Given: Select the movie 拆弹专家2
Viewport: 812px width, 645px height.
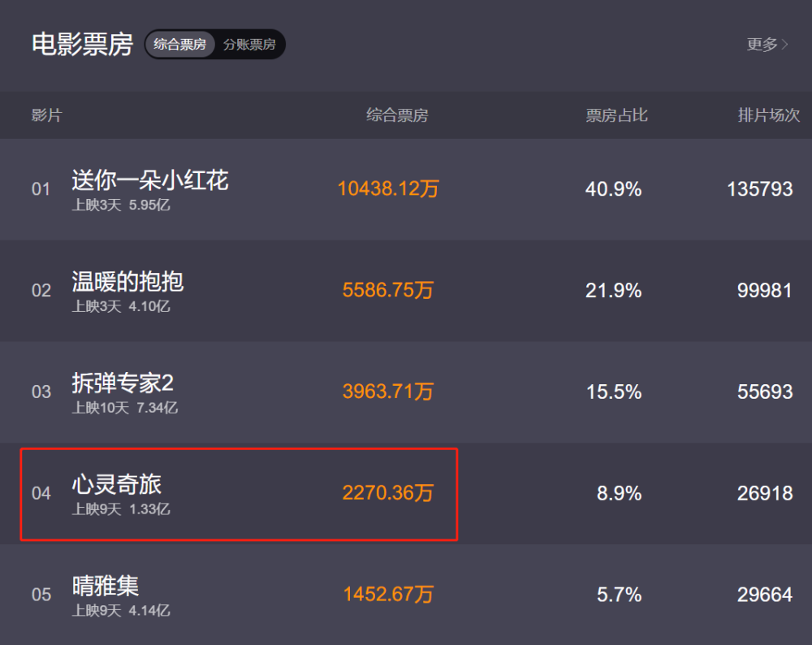Looking at the screenshot, I should click(123, 383).
